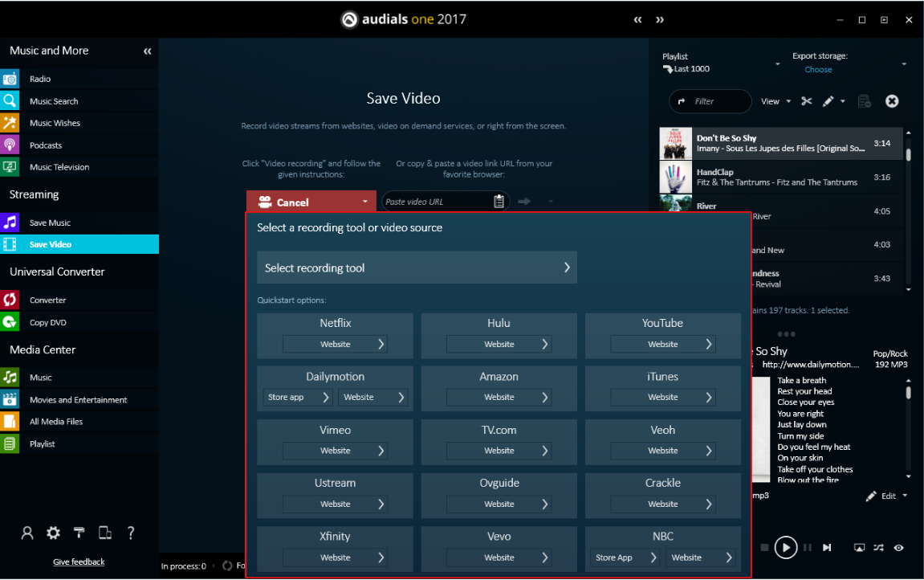Open Movies and Entertainment section
This screenshot has width=924, height=580.
[79, 399]
